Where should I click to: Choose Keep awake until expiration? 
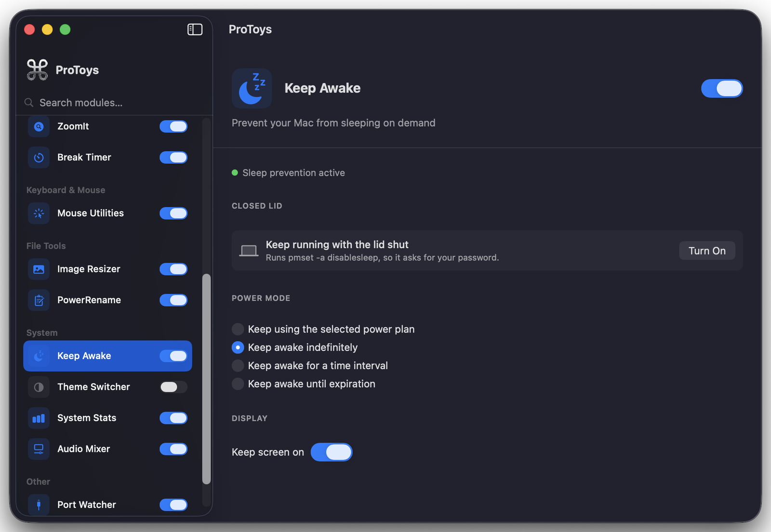coord(304,384)
